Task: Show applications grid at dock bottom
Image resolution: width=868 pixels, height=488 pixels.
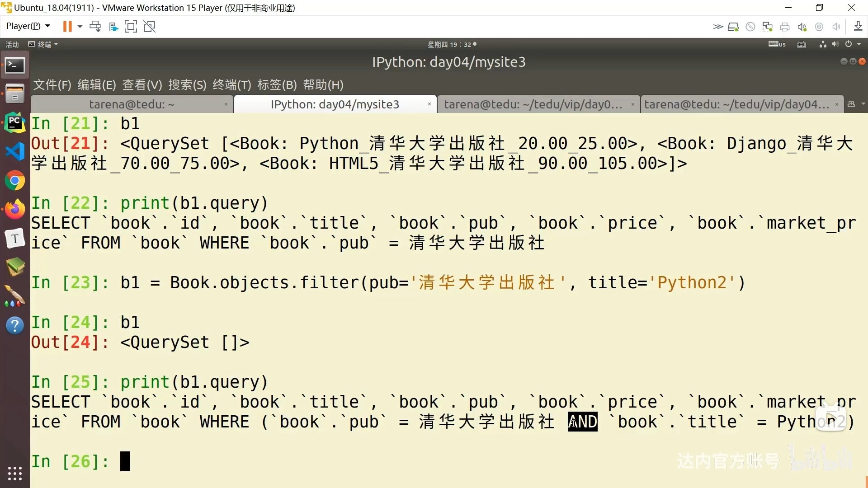Action: coord(15,473)
